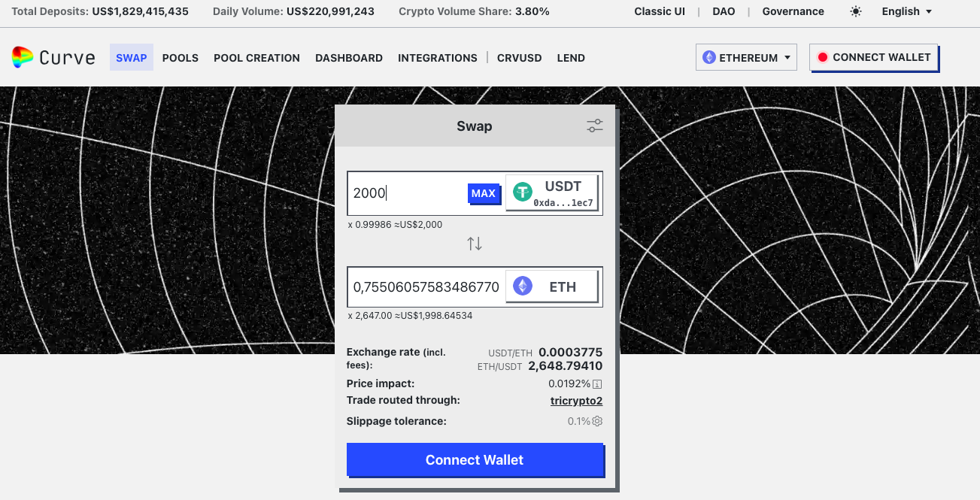Viewport: 980px width, 500px height.
Task: Toggle light/dark theme sun icon
Action: click(855, 11)
